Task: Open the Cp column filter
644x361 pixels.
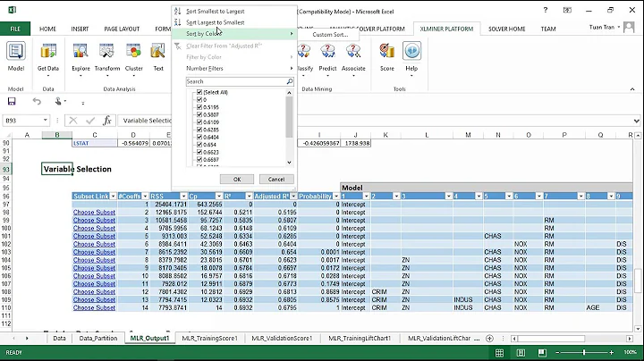Action: click(219, 197)
